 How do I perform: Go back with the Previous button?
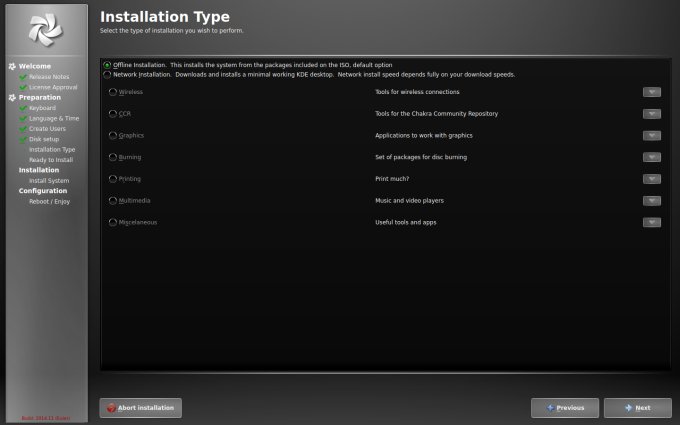click(x=565, y=408)
